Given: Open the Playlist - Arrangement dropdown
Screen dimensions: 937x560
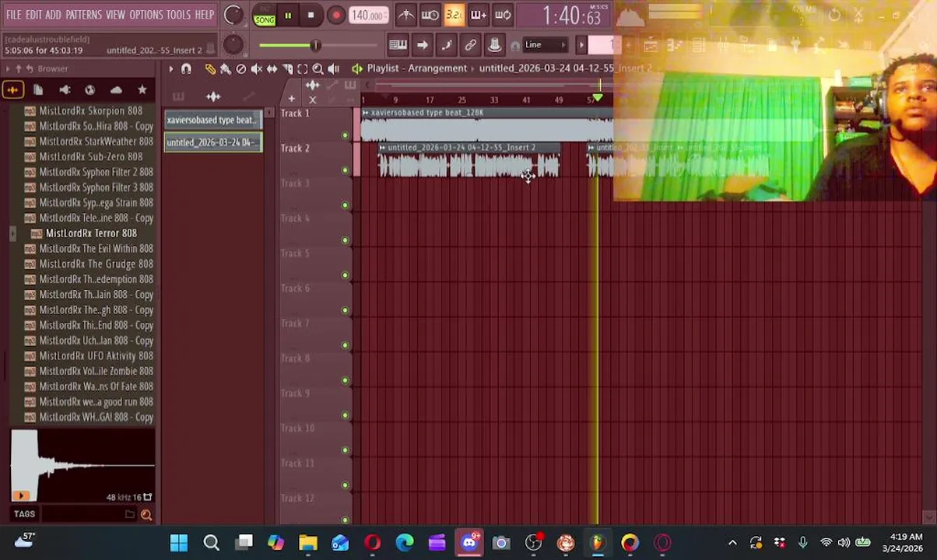Looking at the screenshot, I should (x=416, y=68).
